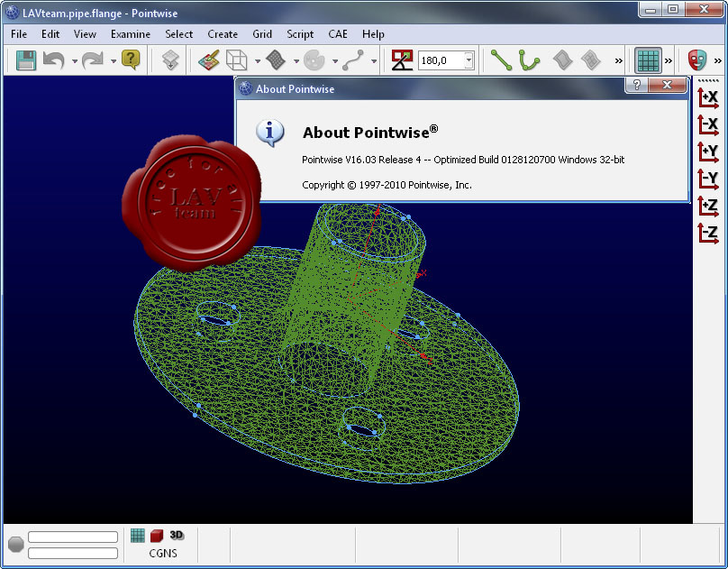Click the Save floppy disk icon
The height and width of the screenshot is (569, 728).
click(x=26, y=60)
